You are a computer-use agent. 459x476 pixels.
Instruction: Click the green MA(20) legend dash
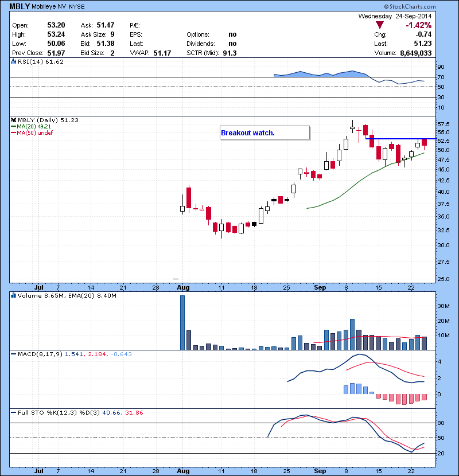[13, 127]
